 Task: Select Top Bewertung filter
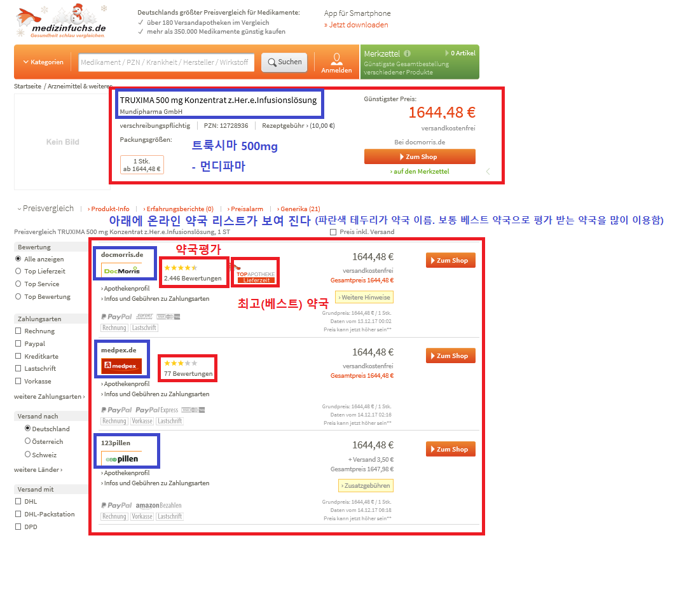[x=18, y=296]
